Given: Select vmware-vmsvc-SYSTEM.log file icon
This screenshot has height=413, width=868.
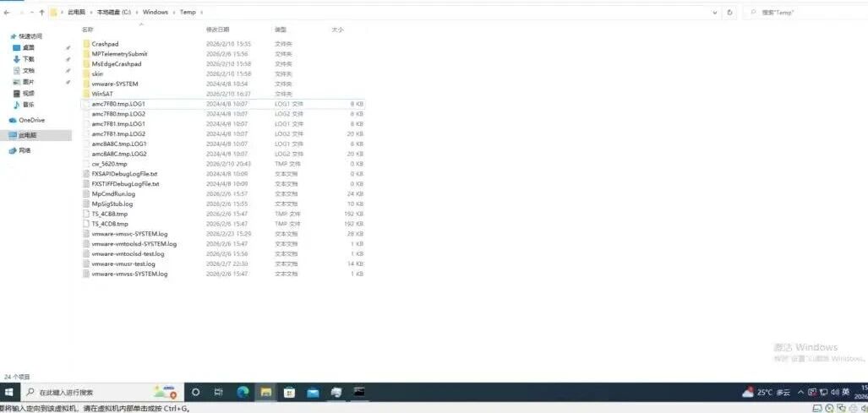Looking at the screenshot, I should click(85, 233).
